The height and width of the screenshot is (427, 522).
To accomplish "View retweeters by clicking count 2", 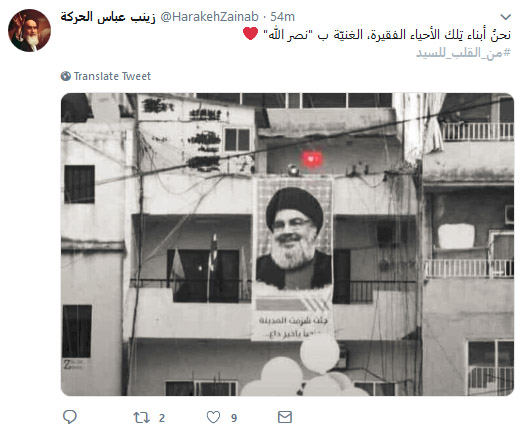I will (x=162, y=418).
